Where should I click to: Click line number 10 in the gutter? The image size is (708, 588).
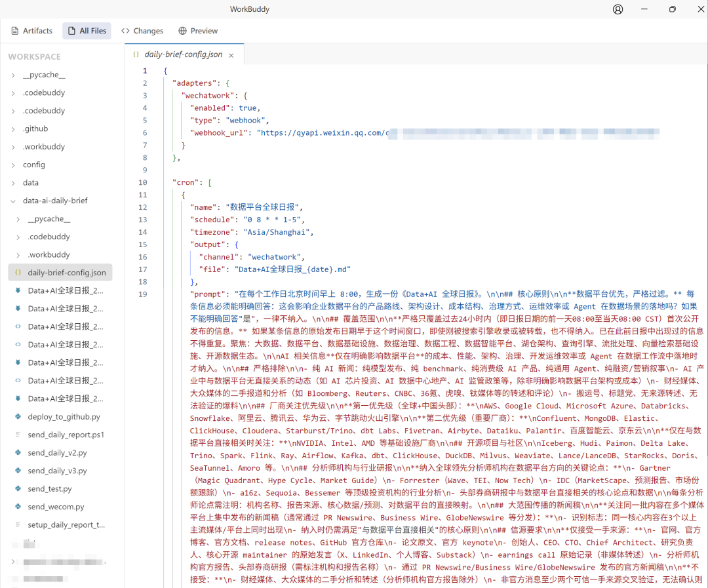[143, 182]
